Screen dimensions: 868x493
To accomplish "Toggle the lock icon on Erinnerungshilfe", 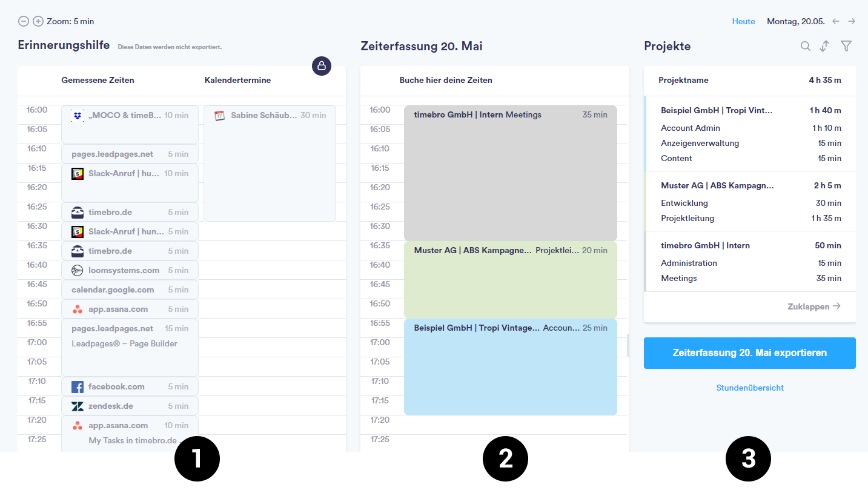I will coord(322,66).
